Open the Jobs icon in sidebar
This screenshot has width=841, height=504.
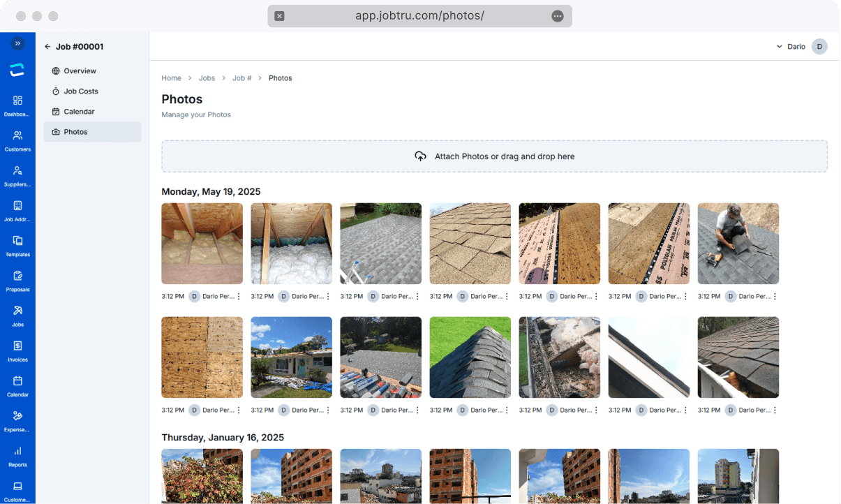(x=17, y=311)
